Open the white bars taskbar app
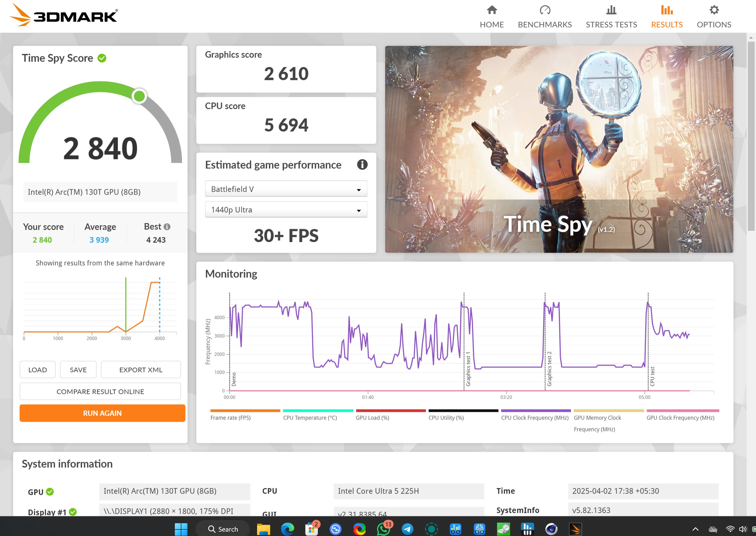Screen dimensions: 756x536 pos(528,529)
